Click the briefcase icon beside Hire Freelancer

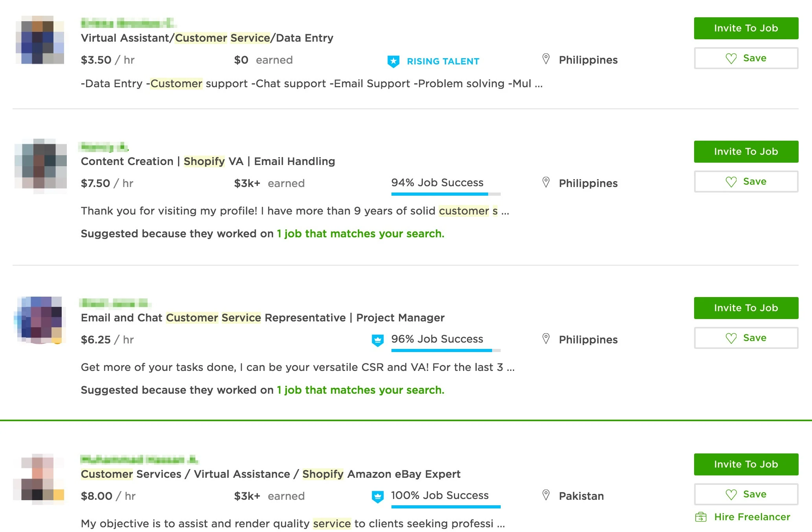pos(701,517)
